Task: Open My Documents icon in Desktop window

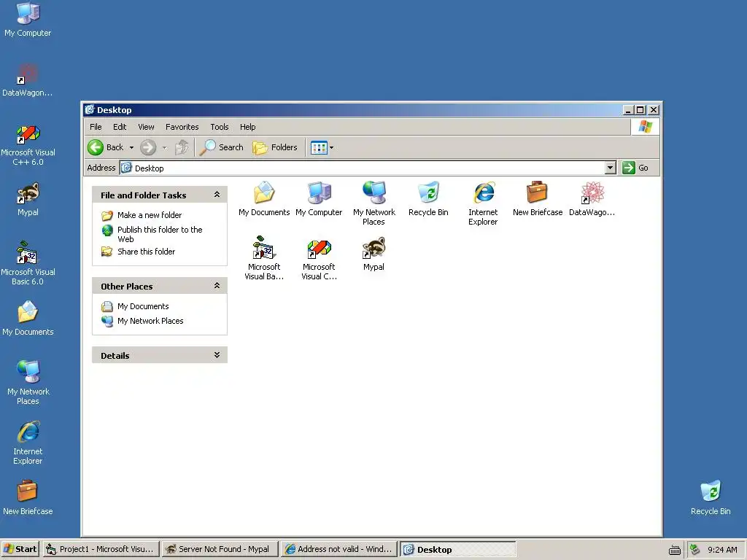Action: coord(264,198)
